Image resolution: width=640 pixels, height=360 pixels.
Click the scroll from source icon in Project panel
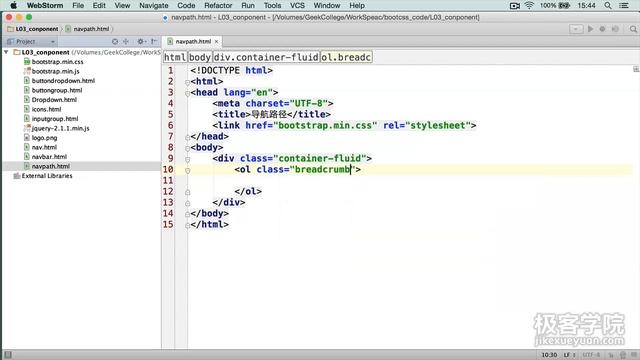115,42
